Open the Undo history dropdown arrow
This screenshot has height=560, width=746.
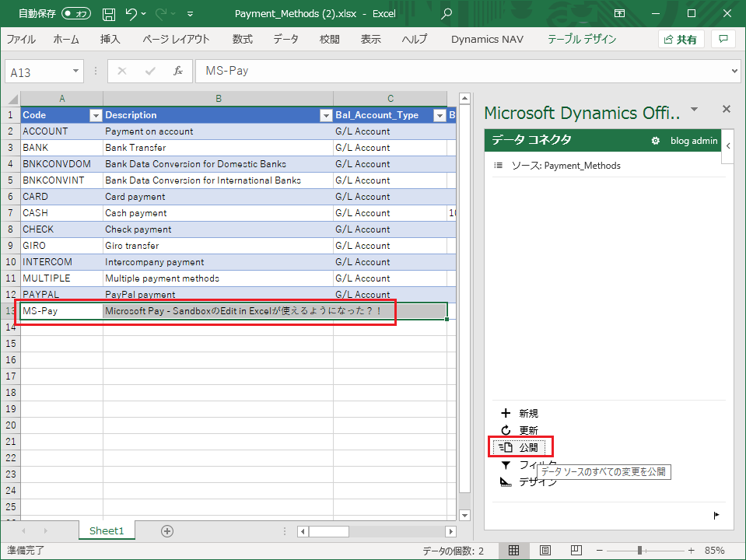coord(144,14)
